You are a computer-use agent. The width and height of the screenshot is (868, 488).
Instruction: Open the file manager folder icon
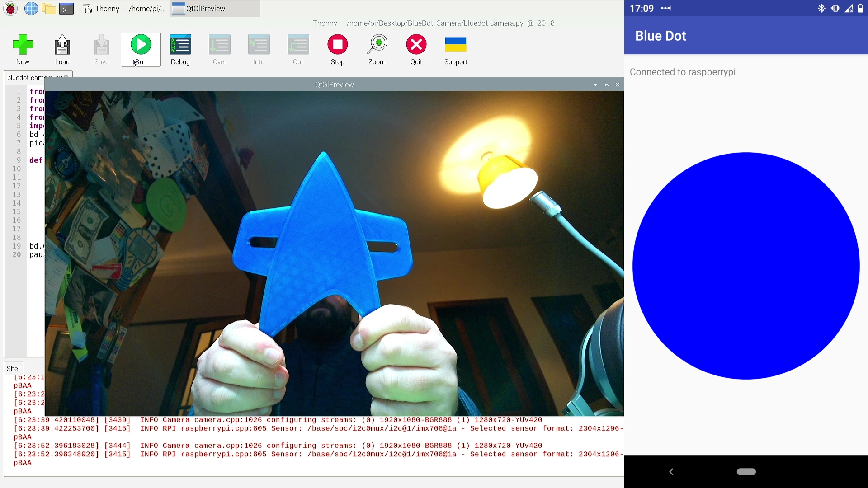[x=49, y=9]
